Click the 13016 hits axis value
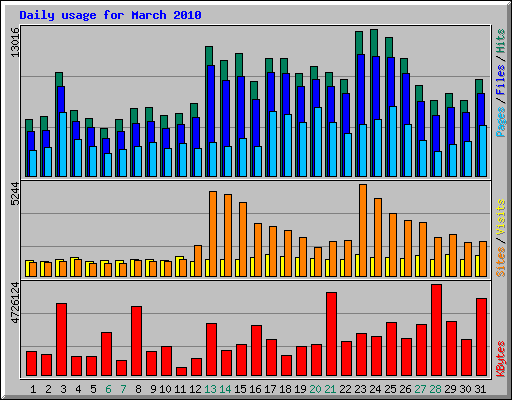The width and height of the screenshot is (512, 400). pos(15,42)
